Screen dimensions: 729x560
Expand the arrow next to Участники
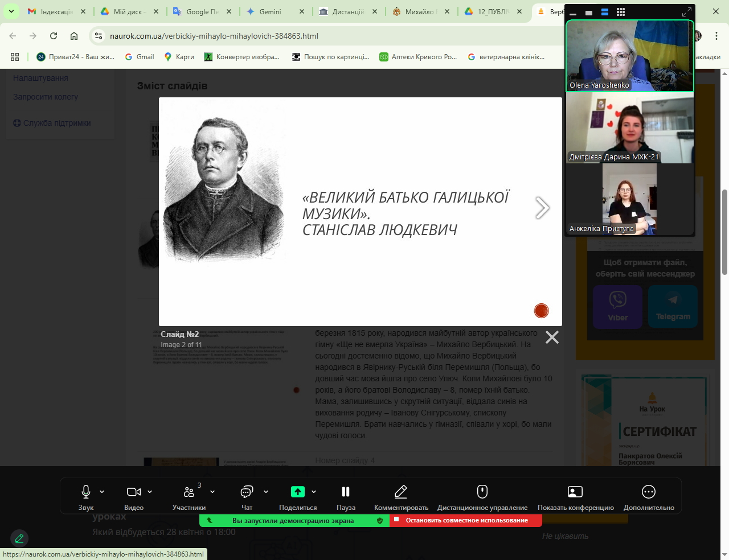[x=212, y=492]
